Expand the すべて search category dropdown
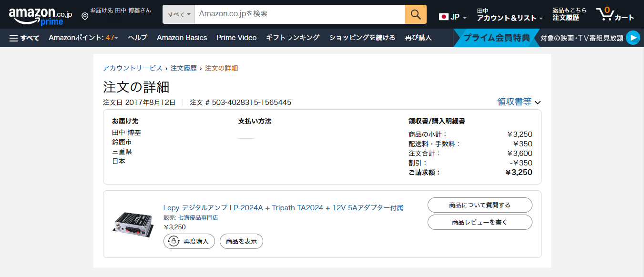644x277 pixels. [x=179, y=14]
